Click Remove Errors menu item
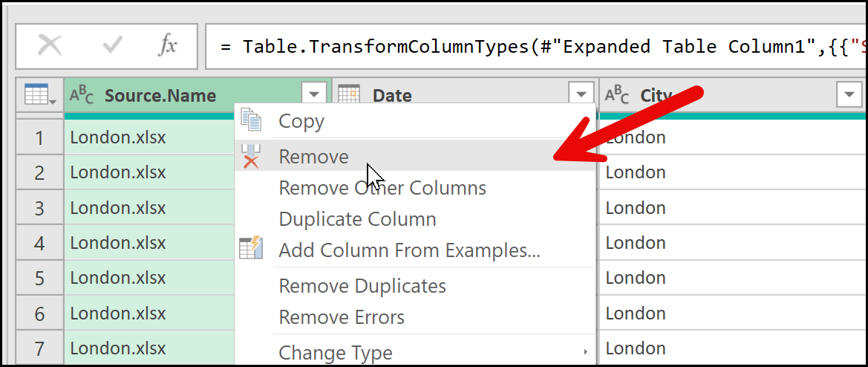 pos(342,318)
